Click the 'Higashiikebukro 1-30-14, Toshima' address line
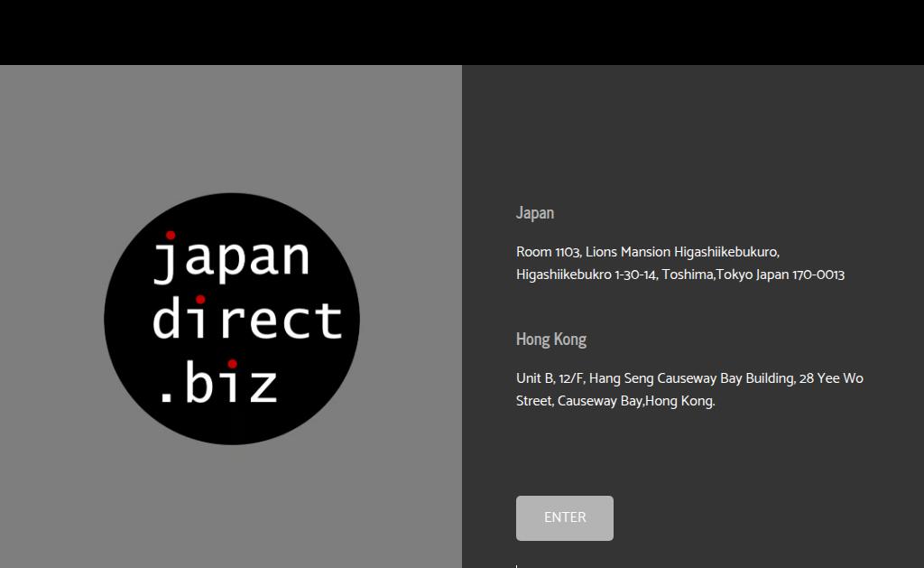Image resolution: width=924 pixels, height=568 pixels. pos(680,275)
